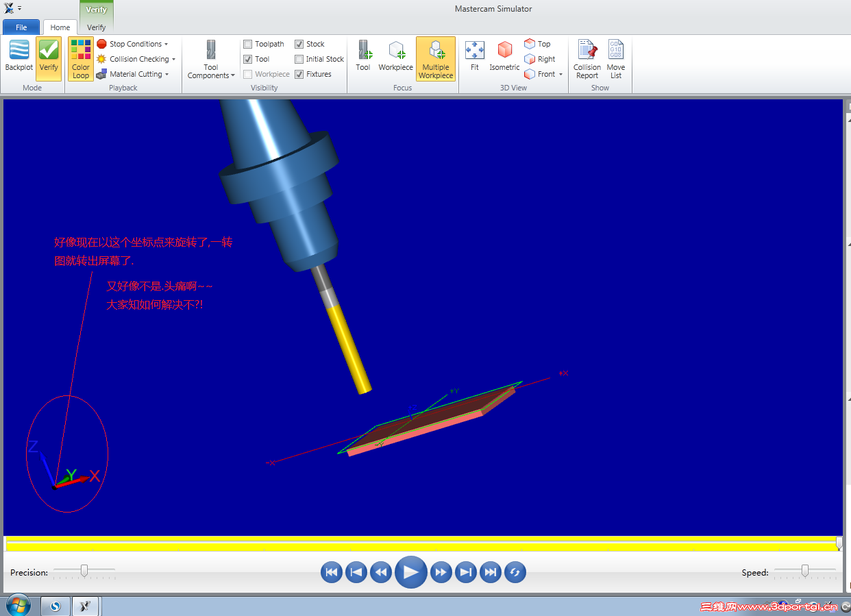The image size is (851, 616).
Task: Click the progress bar end handle
Action: pyautogui.click(x=839, y=543)
